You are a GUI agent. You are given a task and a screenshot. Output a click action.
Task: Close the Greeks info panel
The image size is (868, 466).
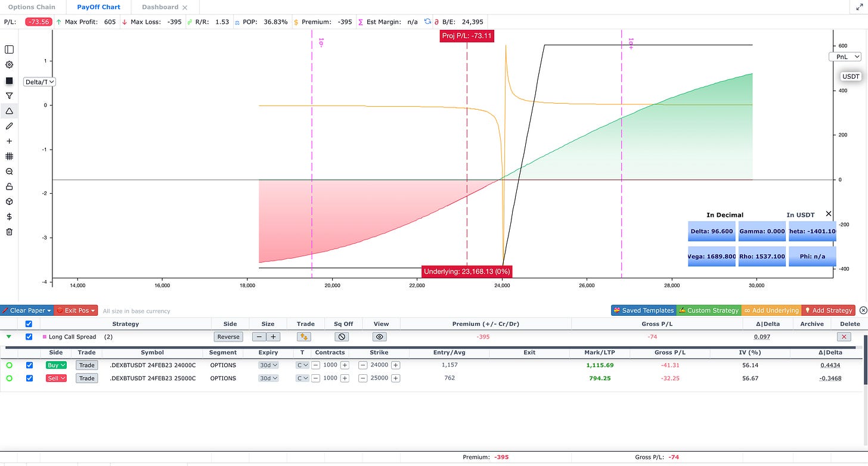point(829,214)
